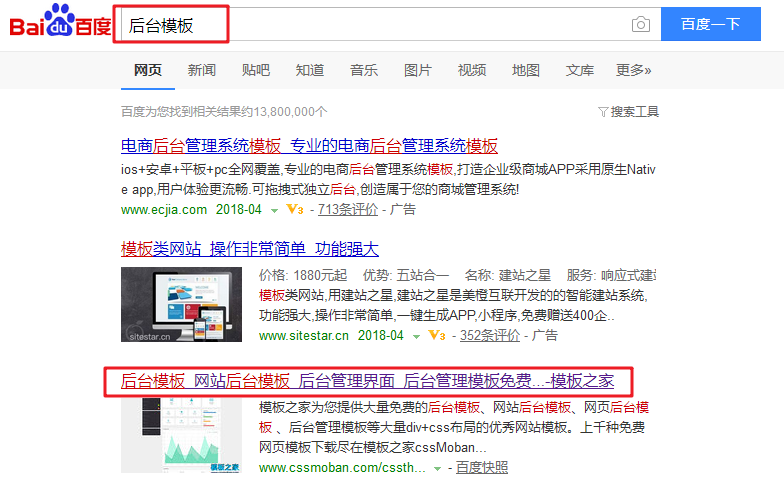The height and width of the screenshot is (486, 784).
Task: Click the V3 badge on ecjia result
Action: click(294, 210)
